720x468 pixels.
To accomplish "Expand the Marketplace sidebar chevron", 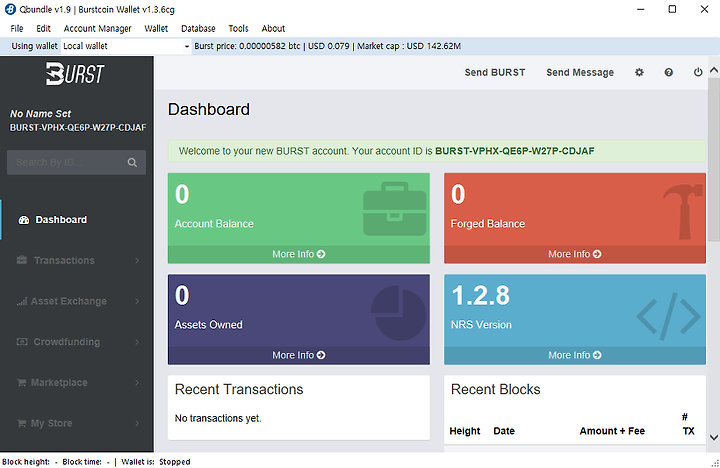I will click(x=137, y=383).
